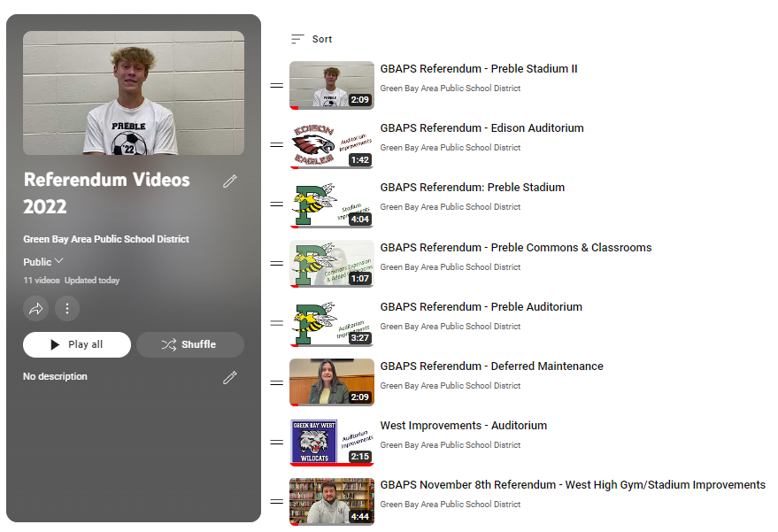
Task: Open Preble Auditorium 3:27 thumbnail
Action: point(332,323)
